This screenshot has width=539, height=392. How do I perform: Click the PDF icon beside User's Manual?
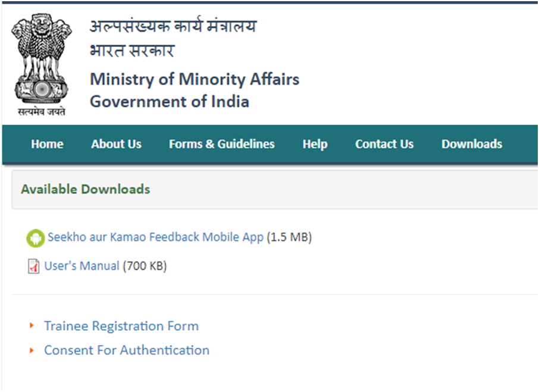(33, 266)
